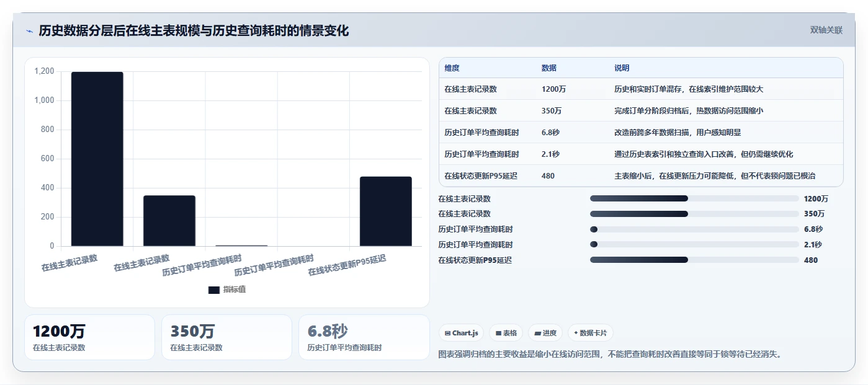This screenshot has width=868, height=385.
Task: Click the progress bar labeled 1200万
Action: click(694, 198)
